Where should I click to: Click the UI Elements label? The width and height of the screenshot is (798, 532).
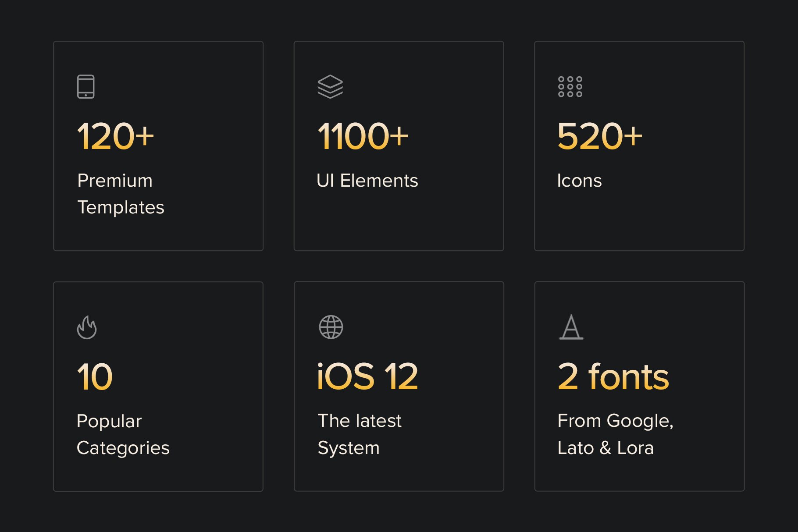pos(367,181)
